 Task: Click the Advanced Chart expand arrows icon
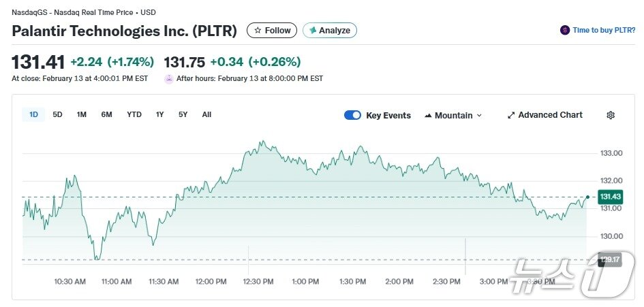click(511, 116)
